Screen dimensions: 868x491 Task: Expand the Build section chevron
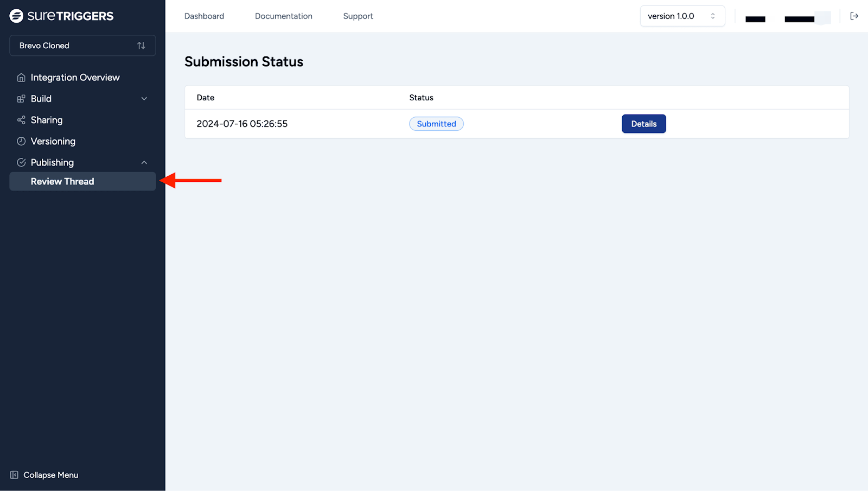tap(144, 99)
